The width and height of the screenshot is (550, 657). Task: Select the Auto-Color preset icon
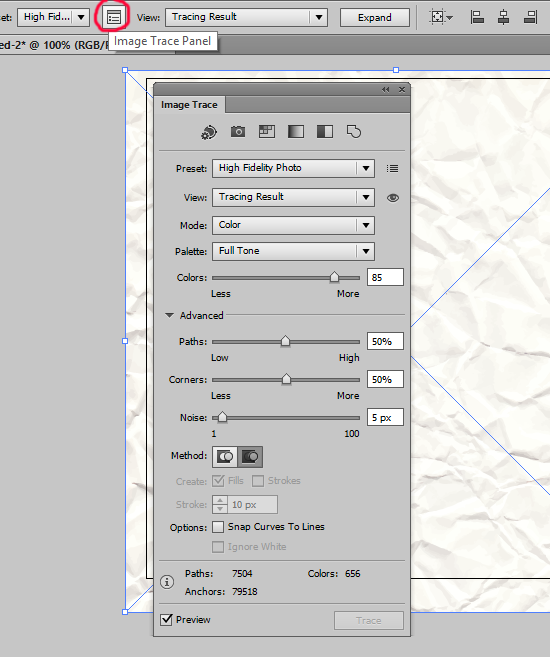pyautogui.click(x=209, y=132)
